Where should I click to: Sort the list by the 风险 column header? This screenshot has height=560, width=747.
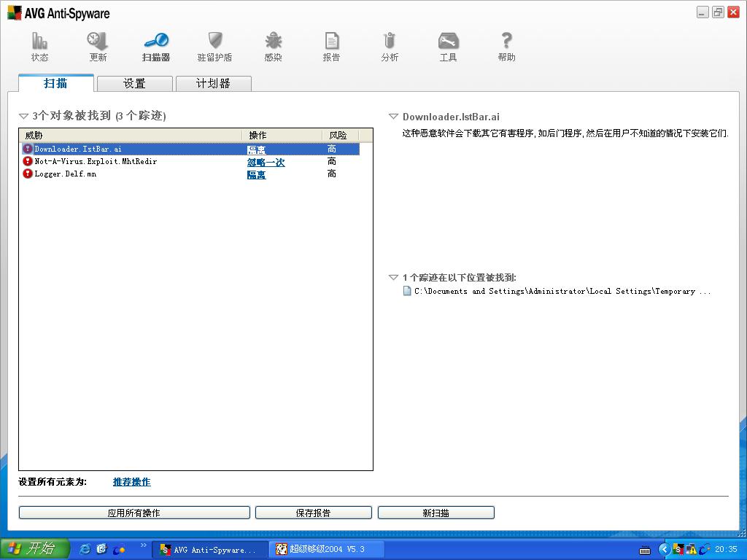340,136
